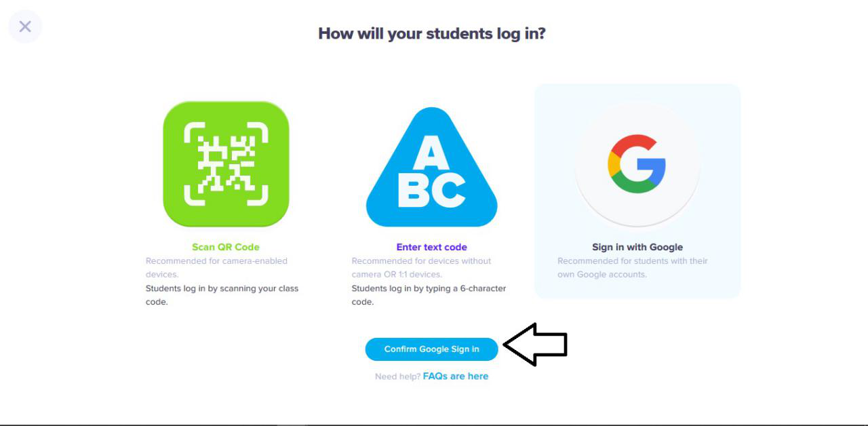The width and height of the screenshot is (868, 426).
Task: Select the blue ABC triangle icon
Action: point(432,167)
